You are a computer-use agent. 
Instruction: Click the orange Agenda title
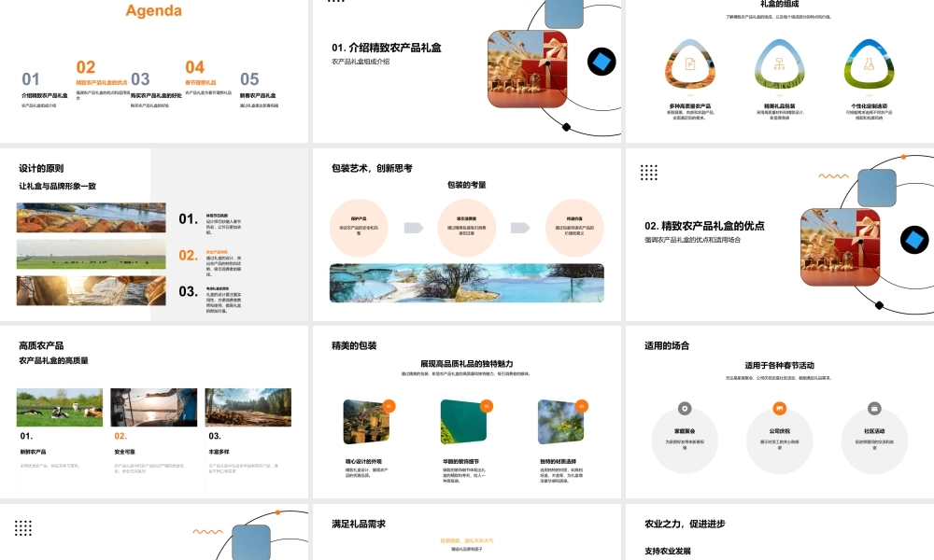[x=154, y=10]
